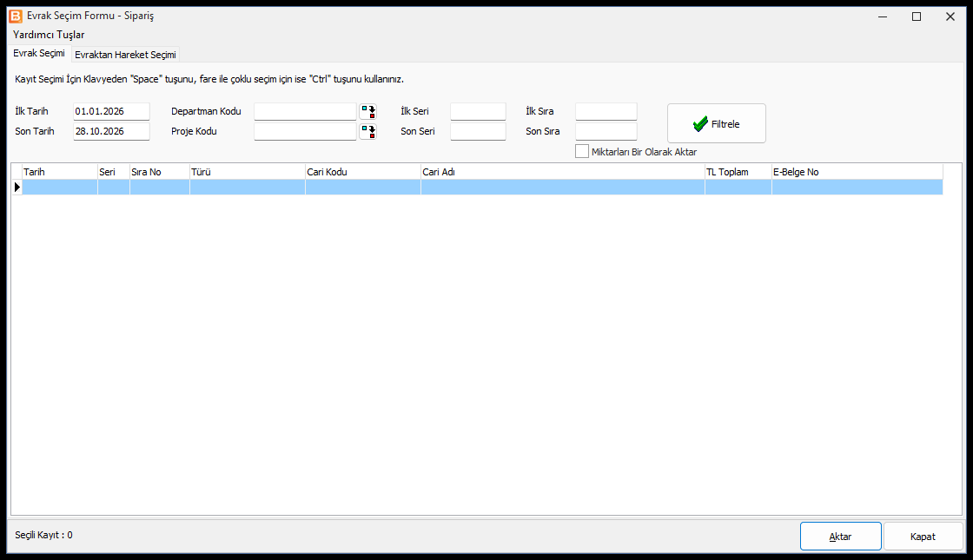
Task: Click the Kapat button
Action: tap(923, 537)
